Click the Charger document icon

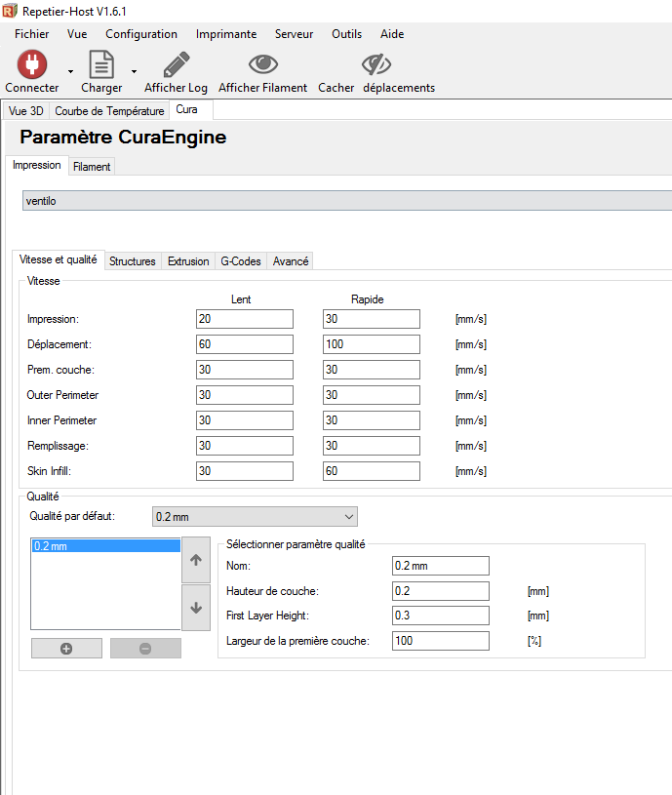(101, 63)
